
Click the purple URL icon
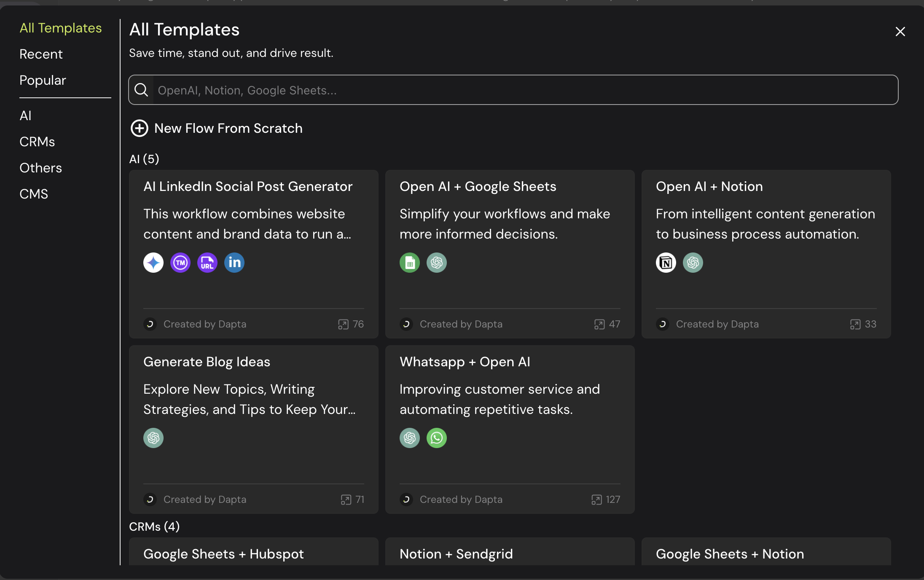tap(207, 263)
